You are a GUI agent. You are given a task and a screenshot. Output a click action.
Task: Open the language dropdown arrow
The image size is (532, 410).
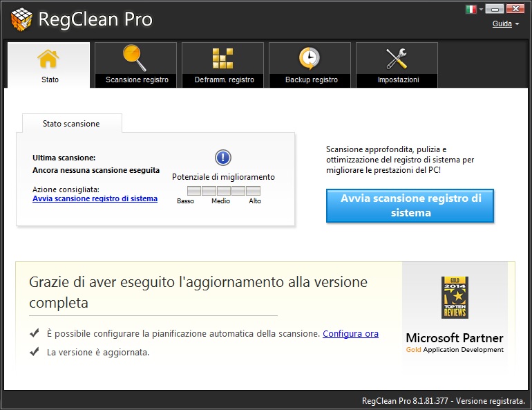481,9
